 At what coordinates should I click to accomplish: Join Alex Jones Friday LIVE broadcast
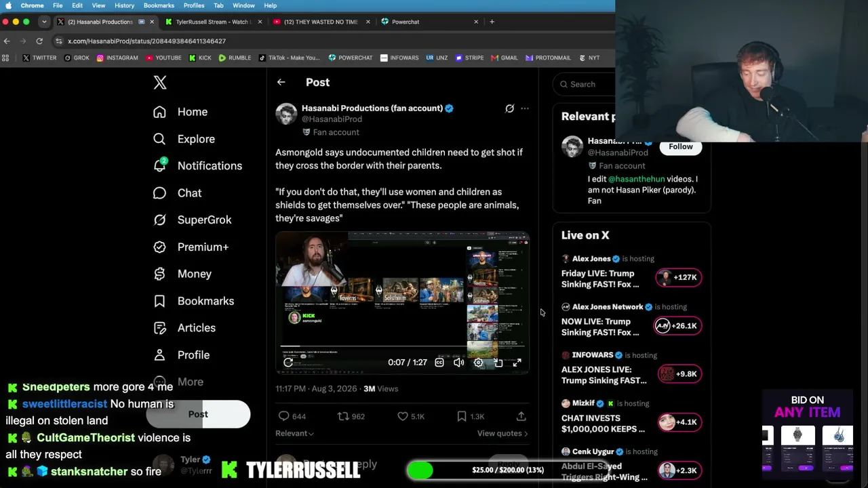[x=631, y=272]
